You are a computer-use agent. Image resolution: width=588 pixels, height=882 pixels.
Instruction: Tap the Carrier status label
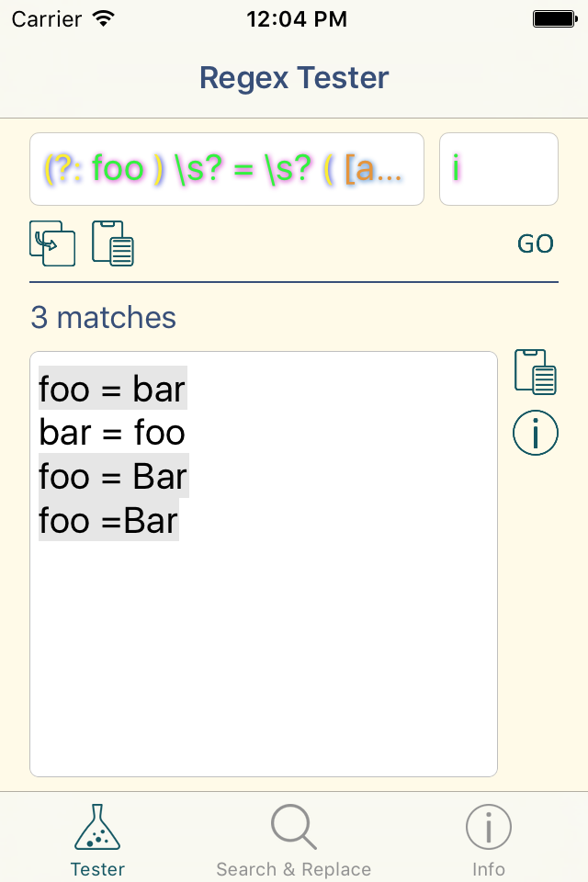pos(46,19)
